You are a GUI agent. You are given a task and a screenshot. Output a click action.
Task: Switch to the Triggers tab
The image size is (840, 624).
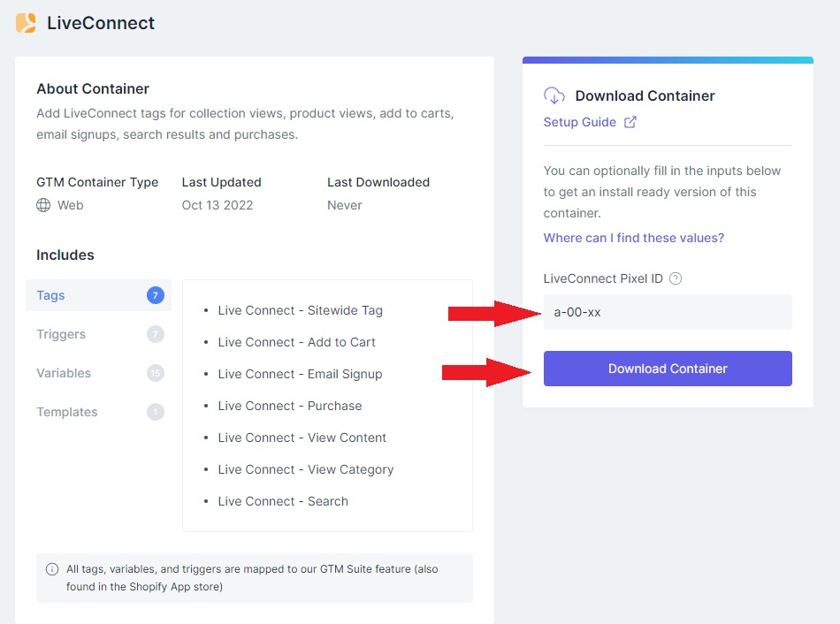pos(61,334)
